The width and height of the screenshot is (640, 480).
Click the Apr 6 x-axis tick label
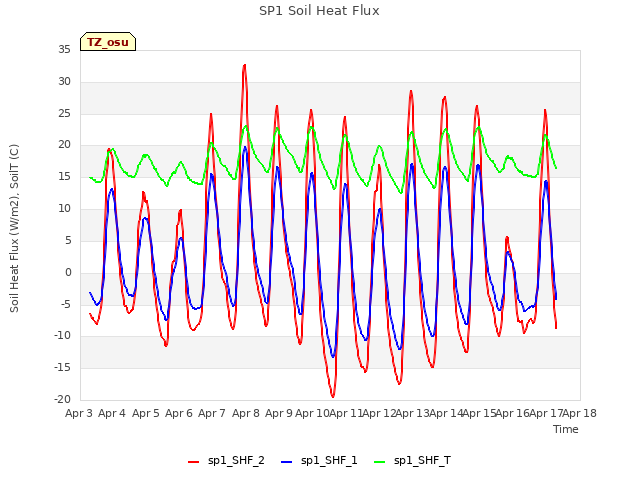tap(179, 413)
